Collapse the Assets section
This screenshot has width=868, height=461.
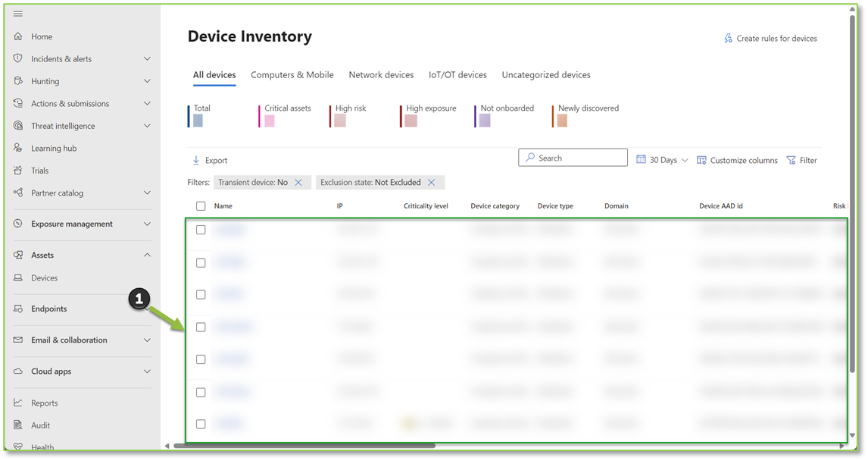click(147, 255)
